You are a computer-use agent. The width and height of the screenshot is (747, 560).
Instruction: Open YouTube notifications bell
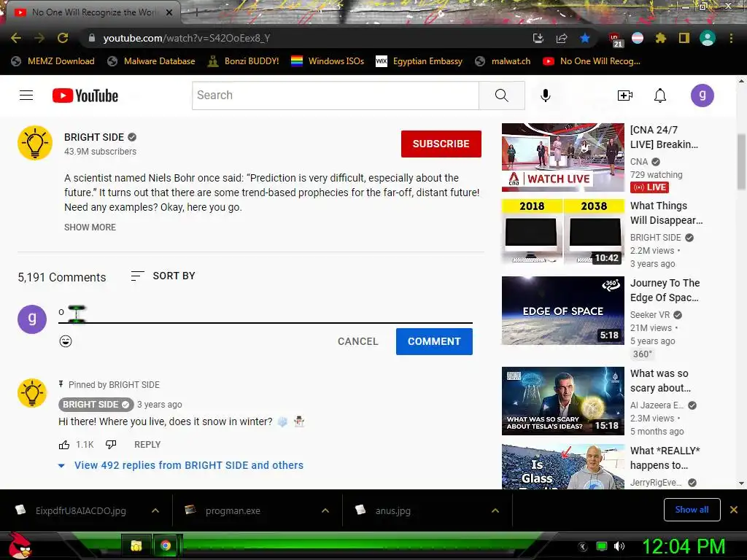click(659, 96)
